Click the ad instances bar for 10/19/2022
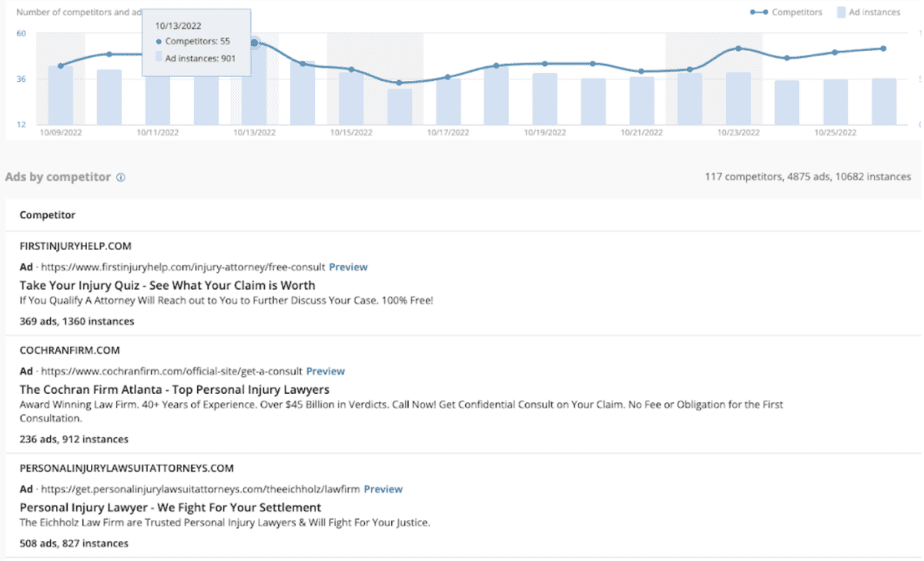 [544, 99]
